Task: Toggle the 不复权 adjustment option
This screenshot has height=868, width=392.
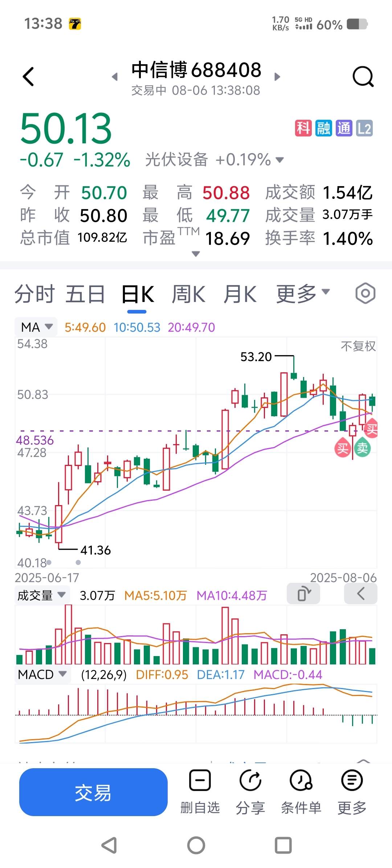Action: click(358, 346)
